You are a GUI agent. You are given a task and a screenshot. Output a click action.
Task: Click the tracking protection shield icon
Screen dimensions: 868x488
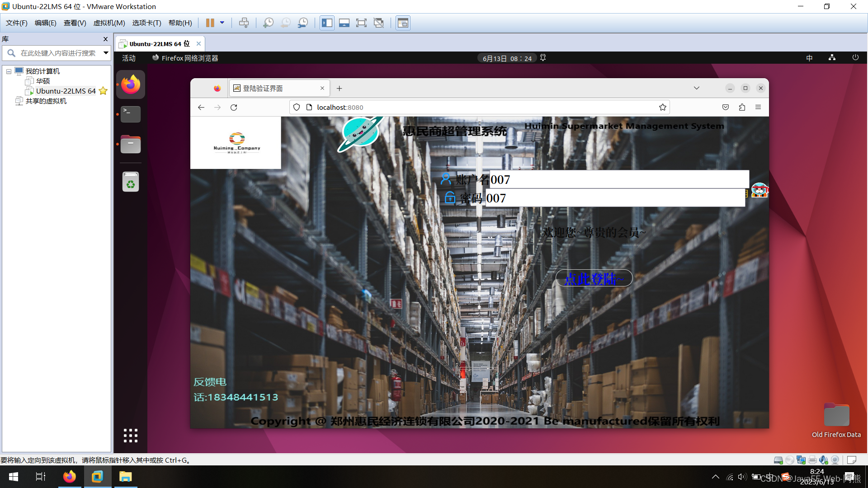[x=297, y=108]
